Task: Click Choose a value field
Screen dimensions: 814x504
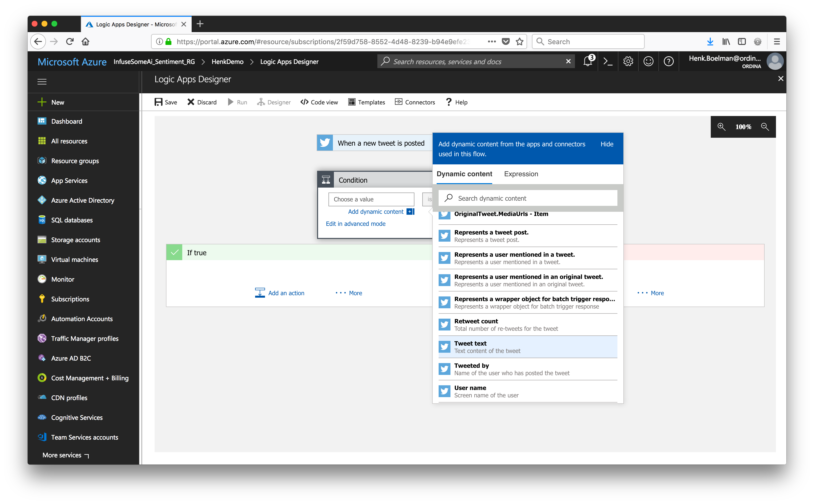Action: click(x=371, y=199)
